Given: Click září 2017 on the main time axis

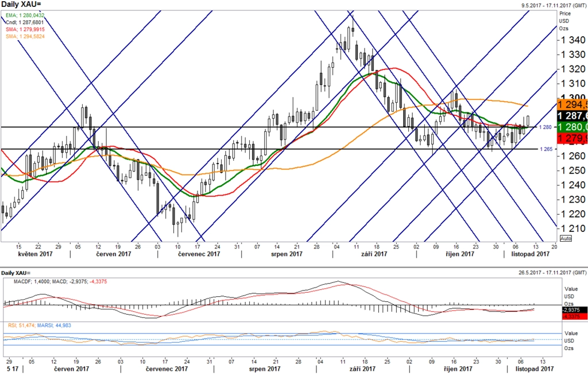Looking at the screenshot, I should point(374,254).
